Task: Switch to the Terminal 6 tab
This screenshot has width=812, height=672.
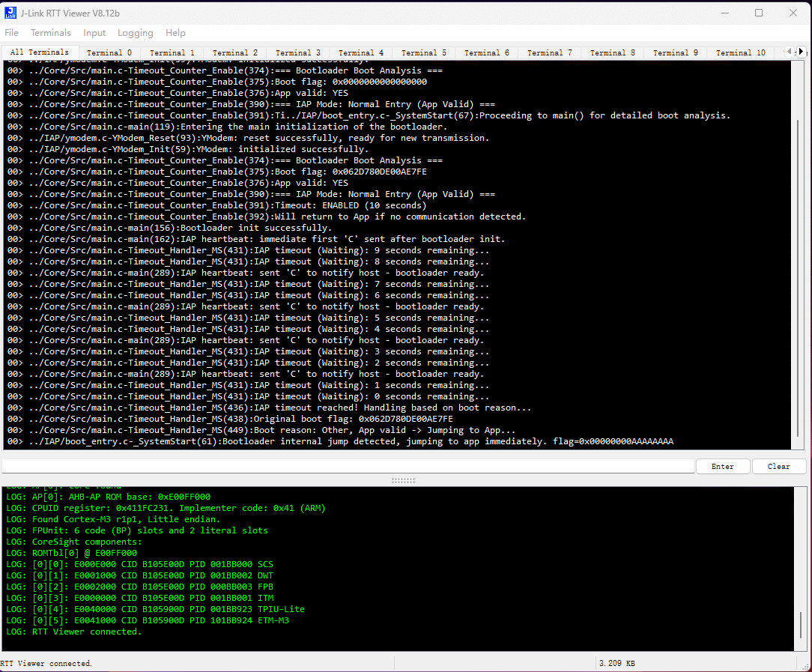Action: coord(487,52)
